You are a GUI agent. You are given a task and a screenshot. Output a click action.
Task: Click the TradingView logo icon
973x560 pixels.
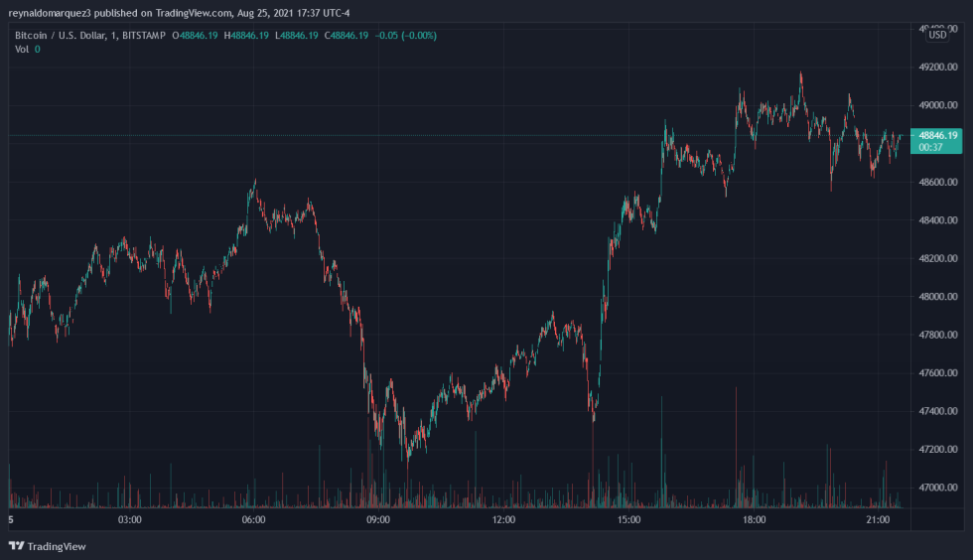(x=17, y=546)
